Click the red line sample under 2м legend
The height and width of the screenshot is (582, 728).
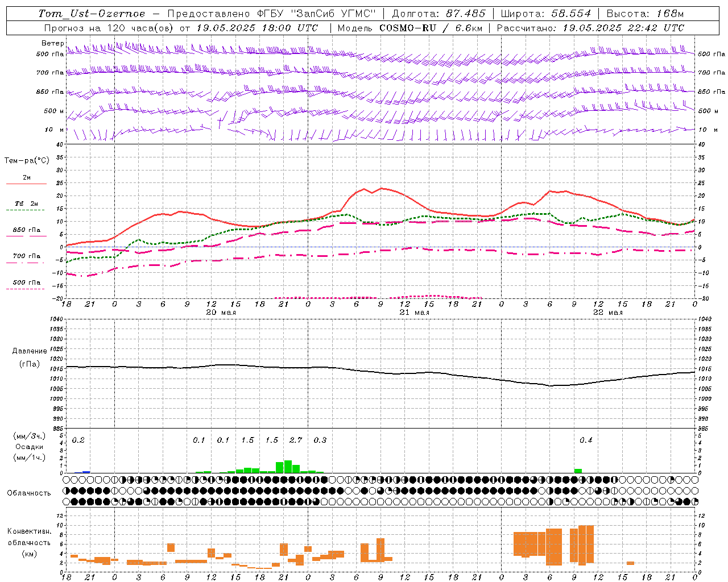coord(26,184)
